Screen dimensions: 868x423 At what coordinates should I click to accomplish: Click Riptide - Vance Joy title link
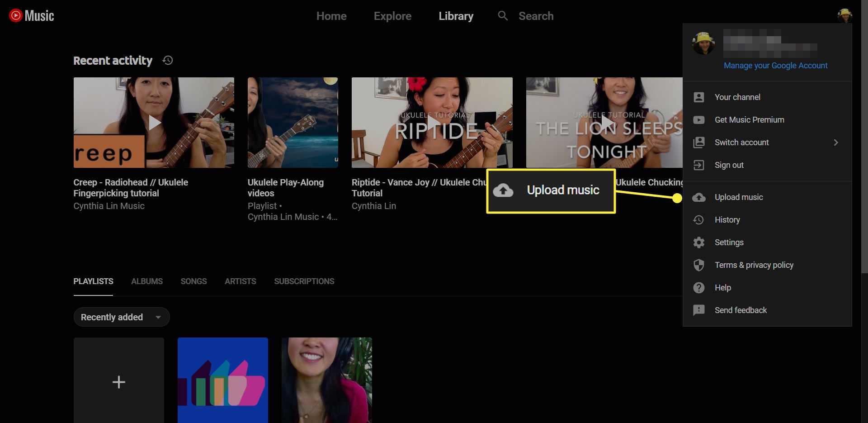pos(419,188)
